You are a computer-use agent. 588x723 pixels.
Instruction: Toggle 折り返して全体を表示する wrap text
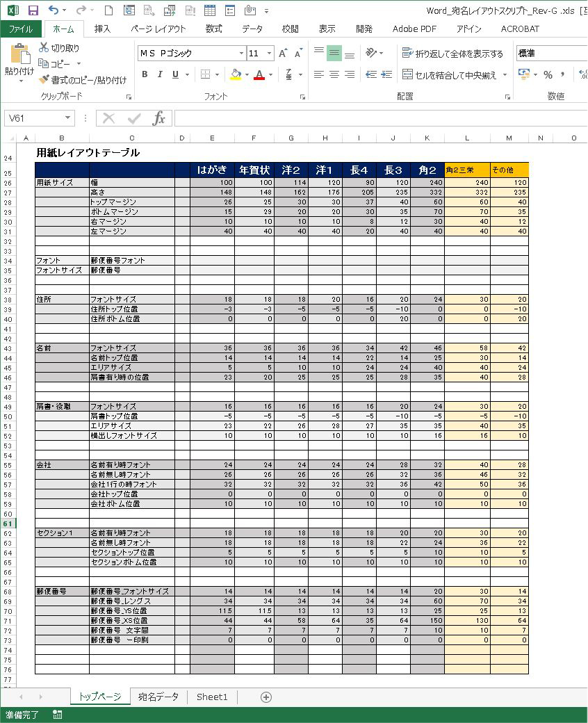pyautogui.click(x=452, y=53)
